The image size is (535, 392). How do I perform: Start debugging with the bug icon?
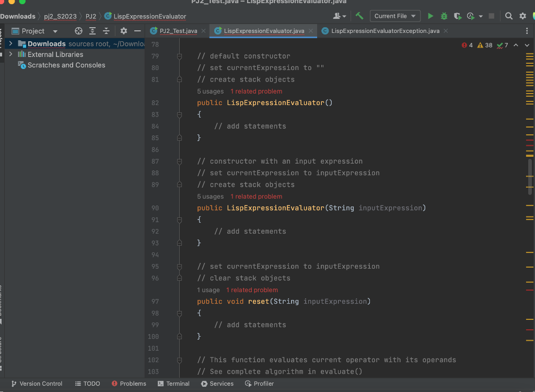(444, 16)
